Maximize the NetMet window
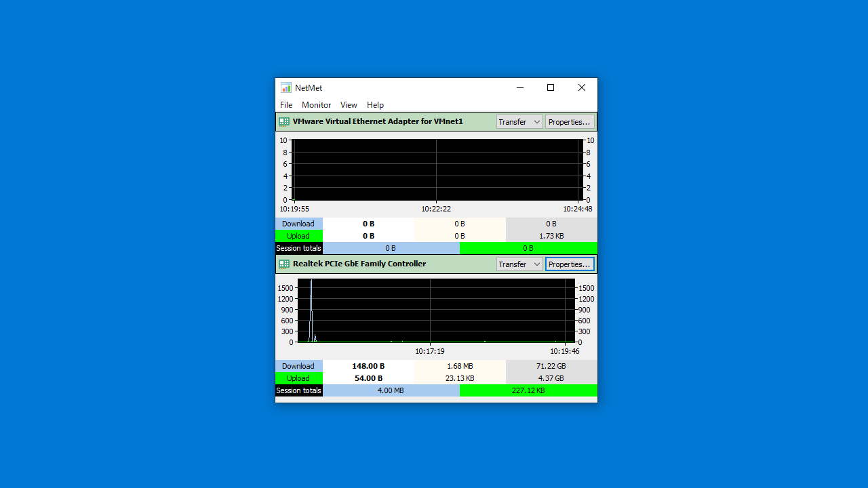This screenshot has height=488, width=868. point(551,87)
